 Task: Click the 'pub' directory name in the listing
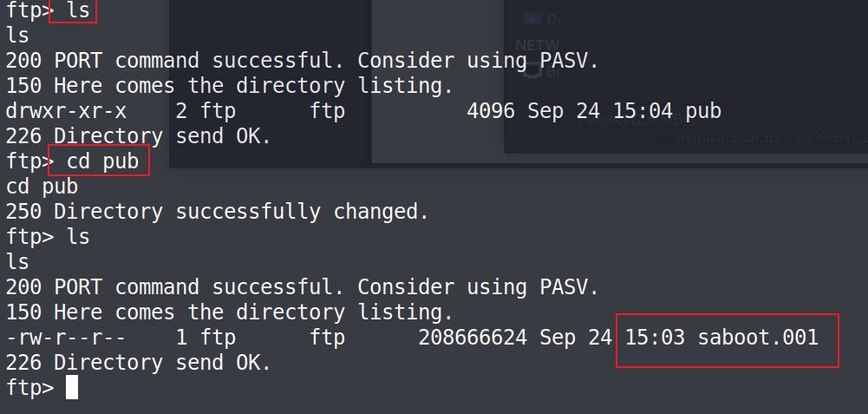[703, 111]
